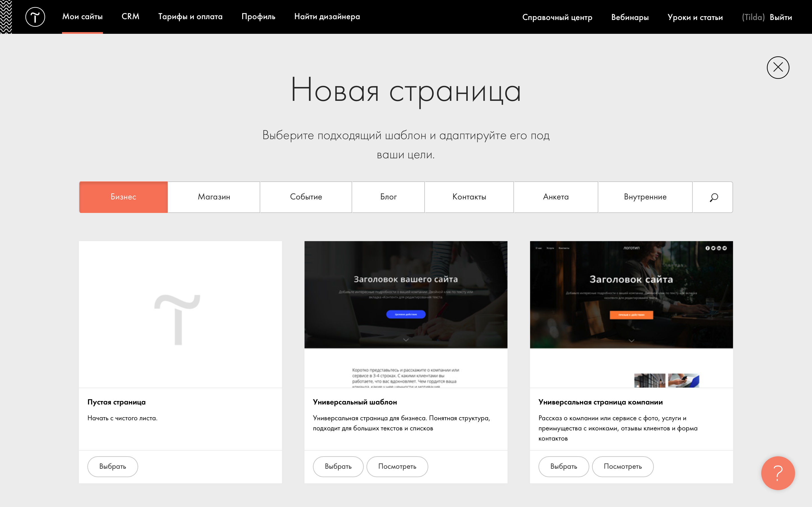Image resolution: width=812 pixels, height=507 pixels.
Task: Show the Внутренние templates
Action: point(645,197)
